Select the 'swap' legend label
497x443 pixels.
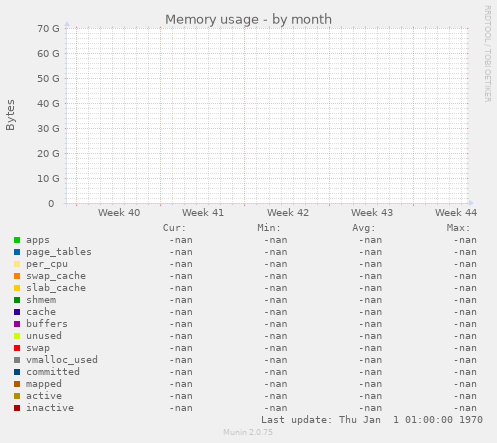pyautogui.click(x=38, y=348)
